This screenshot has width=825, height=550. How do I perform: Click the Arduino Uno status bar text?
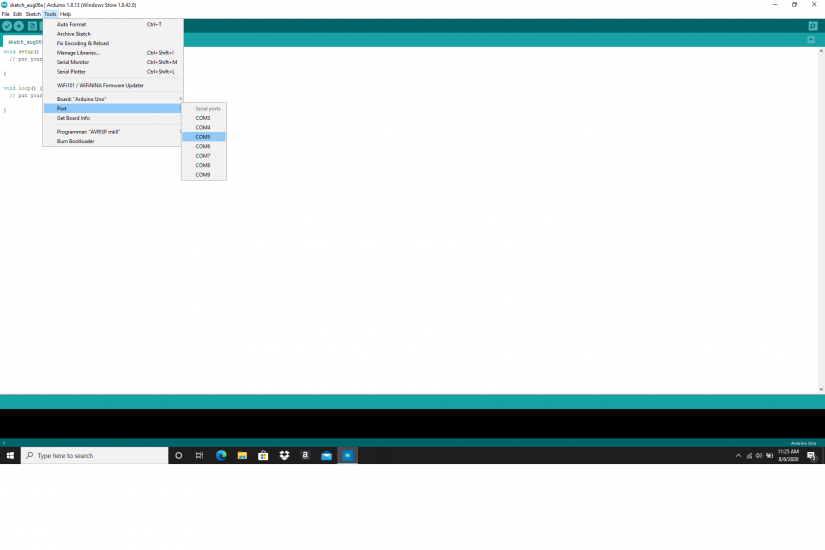(x=803, y=443)
